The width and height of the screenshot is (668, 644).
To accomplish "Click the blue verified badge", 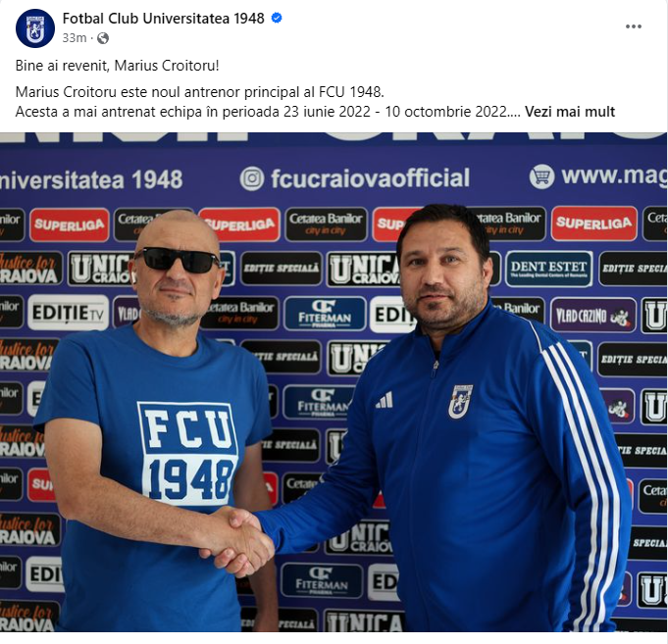I will (277, 18).
